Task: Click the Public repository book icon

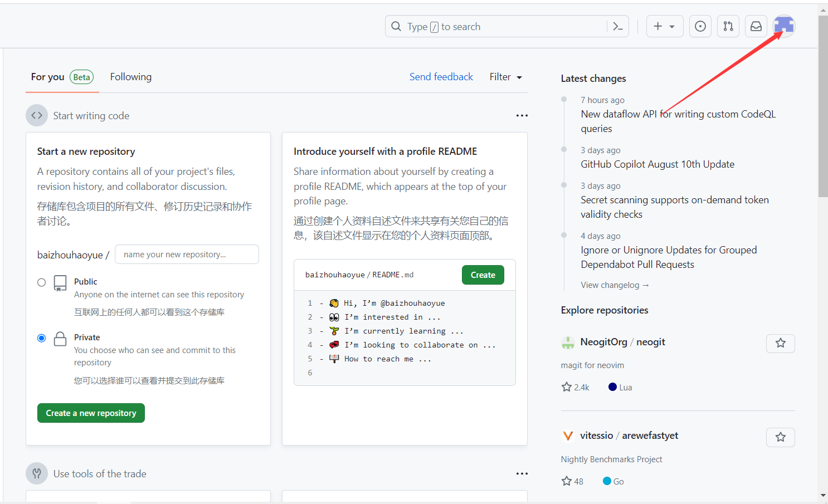Action: (x=60, y=283)
